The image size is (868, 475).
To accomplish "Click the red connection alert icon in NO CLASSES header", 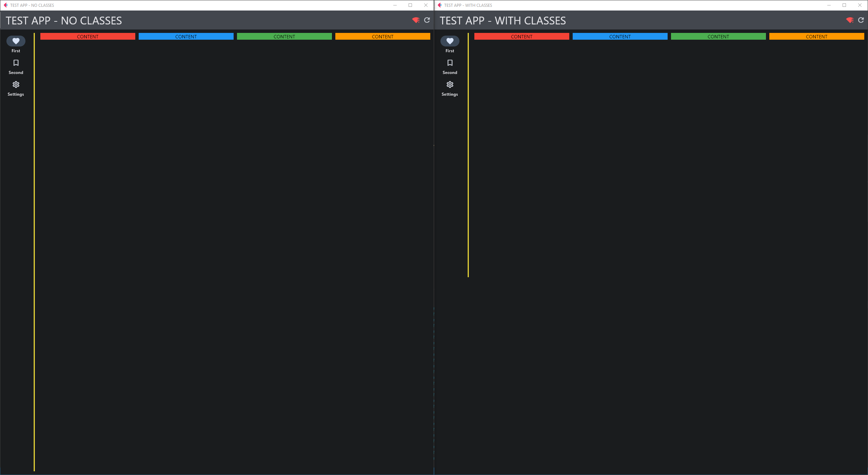I will coord(416,20).
